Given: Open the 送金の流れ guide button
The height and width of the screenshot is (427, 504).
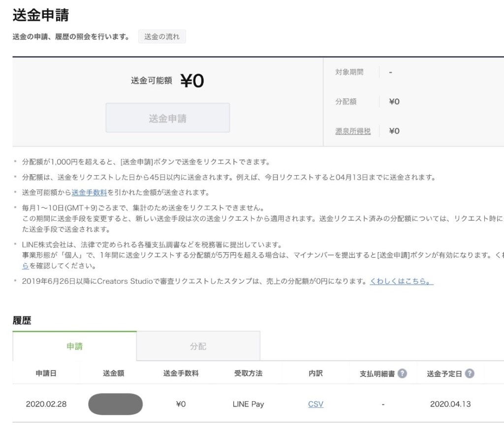Looking at the screenshot, I should pyautogui.click(x=162, y=37).
